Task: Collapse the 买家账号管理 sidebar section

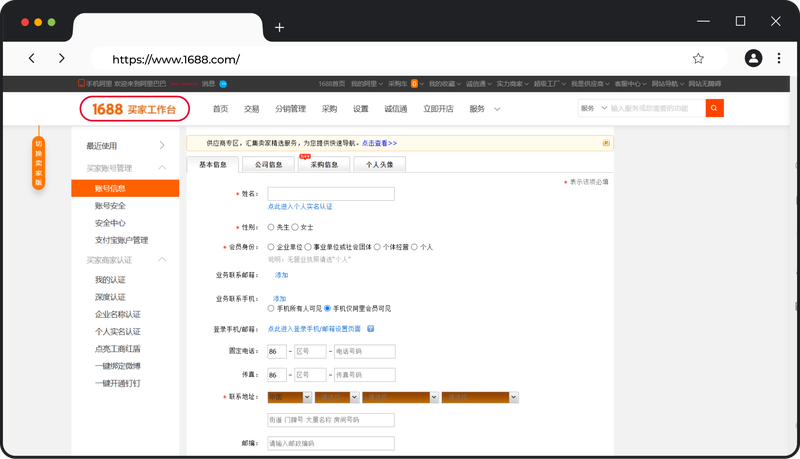Action: [x=162, y=168]
